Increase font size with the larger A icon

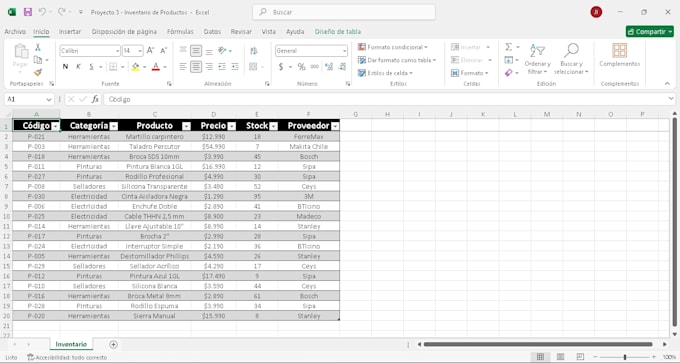tap(150, 51)
